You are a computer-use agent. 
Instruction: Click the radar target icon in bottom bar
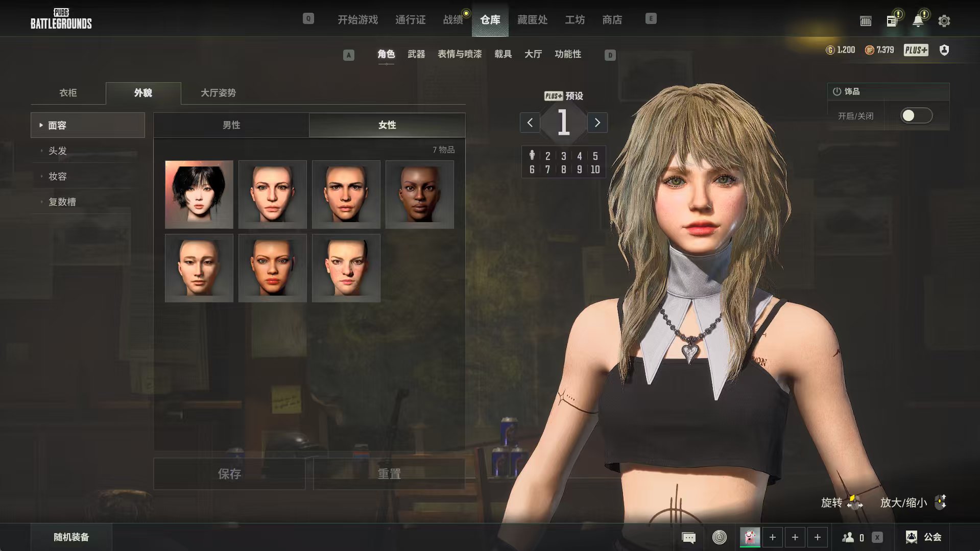point(719,537)
